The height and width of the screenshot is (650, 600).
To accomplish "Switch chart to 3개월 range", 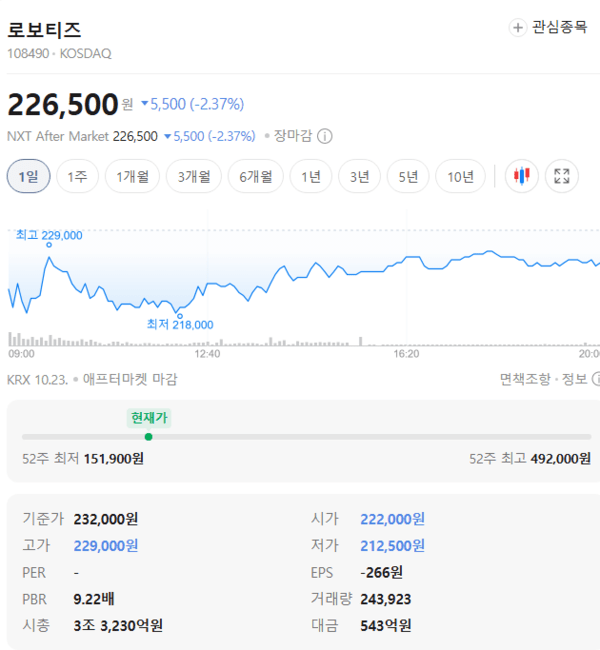I will (194, 176).
